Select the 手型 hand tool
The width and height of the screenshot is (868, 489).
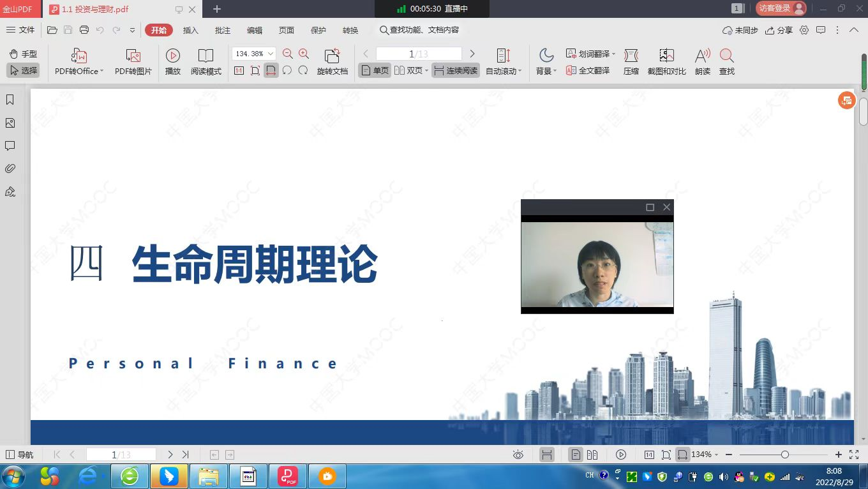pos(23,54)
